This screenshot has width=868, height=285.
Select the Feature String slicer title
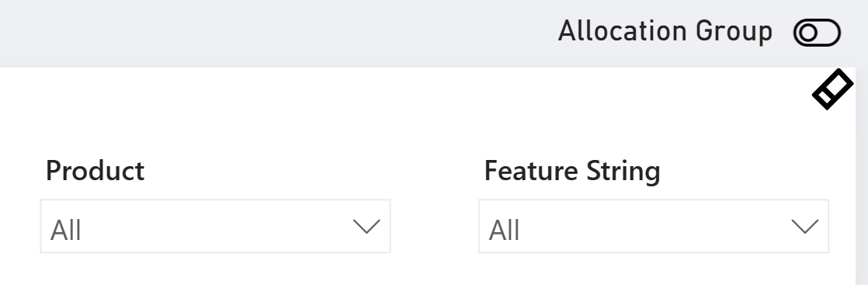coord(572,171)
